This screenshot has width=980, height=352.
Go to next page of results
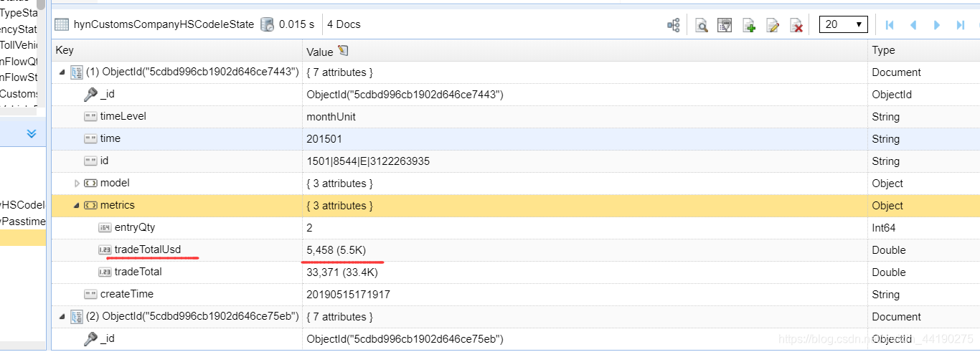(937, 25)
